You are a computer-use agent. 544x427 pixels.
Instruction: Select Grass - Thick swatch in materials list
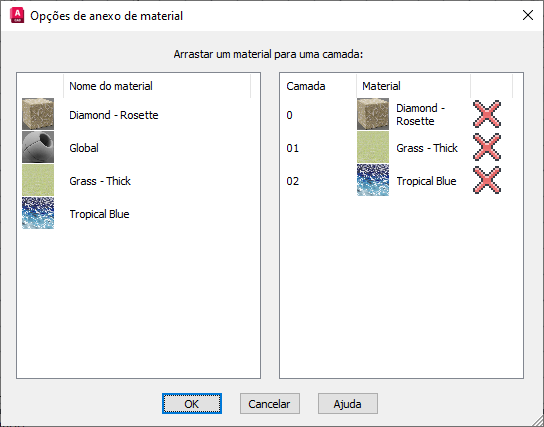38,180
